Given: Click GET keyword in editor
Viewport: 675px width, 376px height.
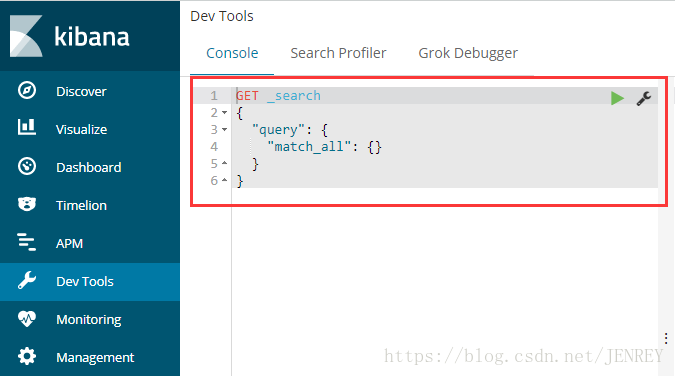Looking at the screenshot, I should pyautogui.click(x=247, y=95).
